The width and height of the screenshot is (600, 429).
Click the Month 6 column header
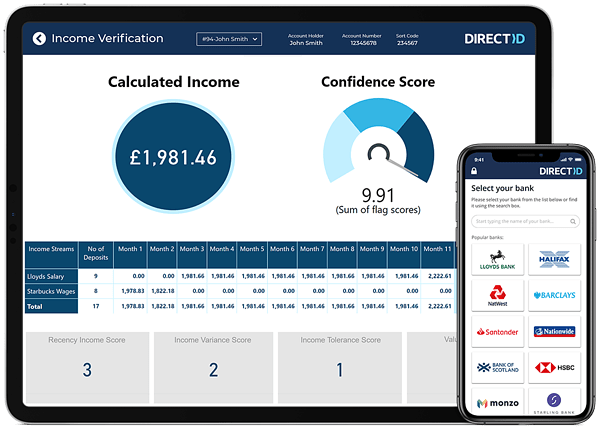(282, 254)
